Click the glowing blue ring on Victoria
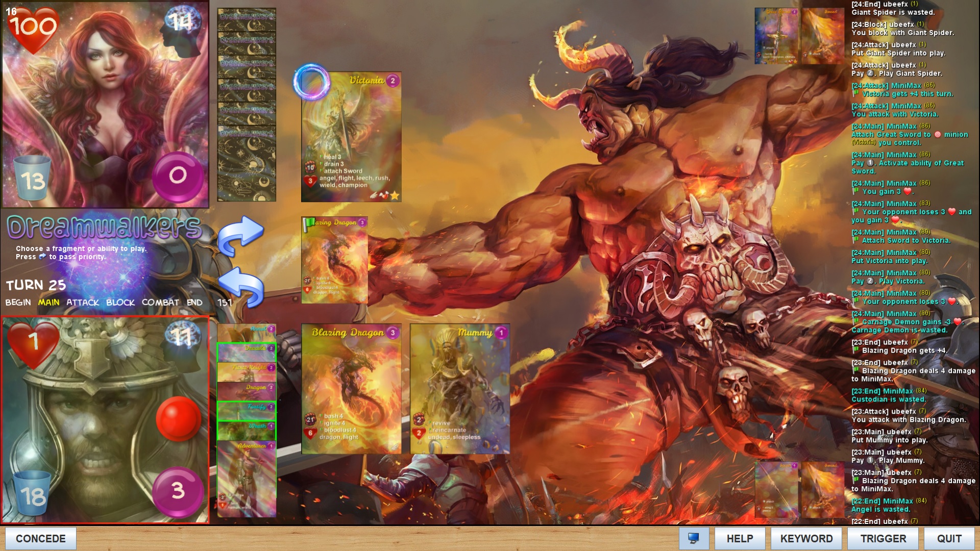 tap(311, 82)
